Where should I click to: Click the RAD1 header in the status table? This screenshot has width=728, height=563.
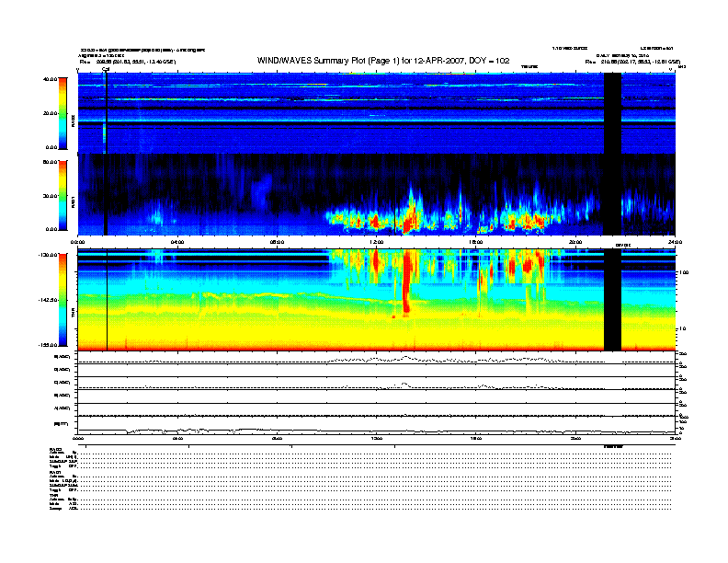(x=56, y=472)
